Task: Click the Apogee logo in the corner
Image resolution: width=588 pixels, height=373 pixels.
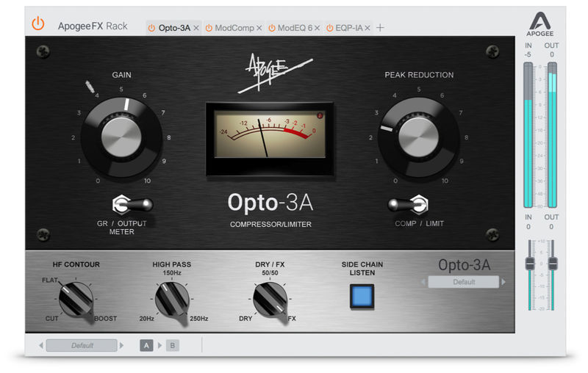Action: coord(539,24)
